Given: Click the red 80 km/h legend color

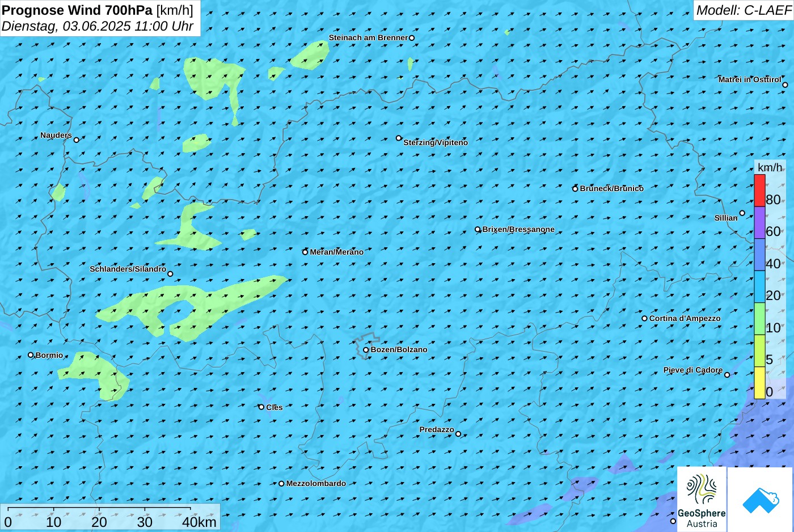Looking at the screenshot, I should pos(759,191).
